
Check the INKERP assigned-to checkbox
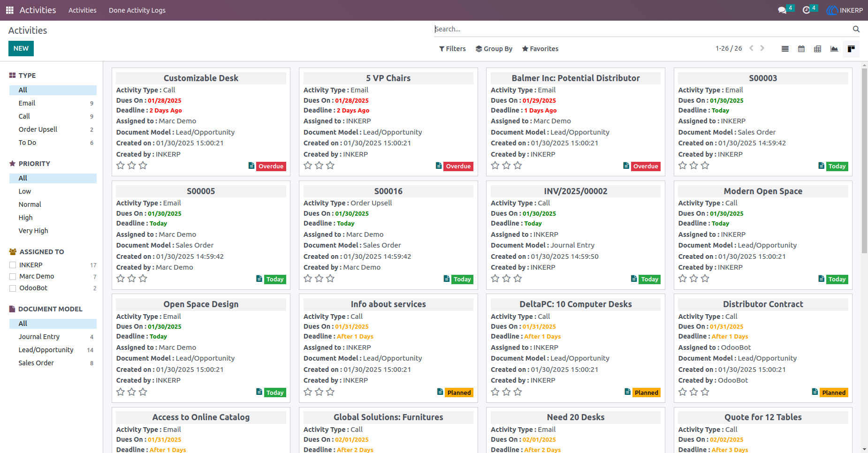[13, 265]
